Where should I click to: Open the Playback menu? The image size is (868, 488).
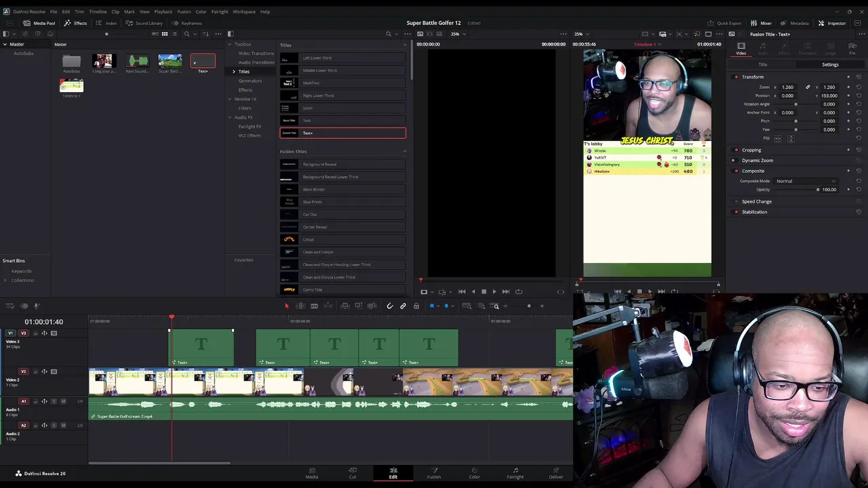tap(163, 12)
